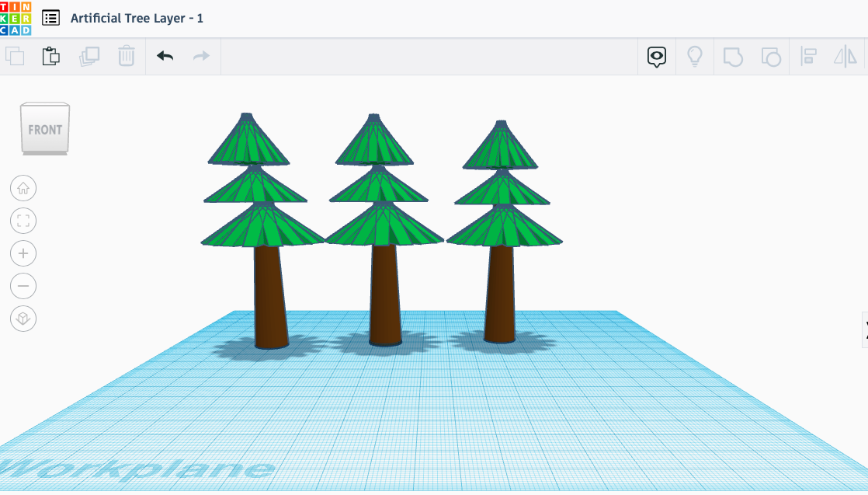868x495 pixels.
Task: Open the notes eye-bubble tool
Action: pos(657,57)
